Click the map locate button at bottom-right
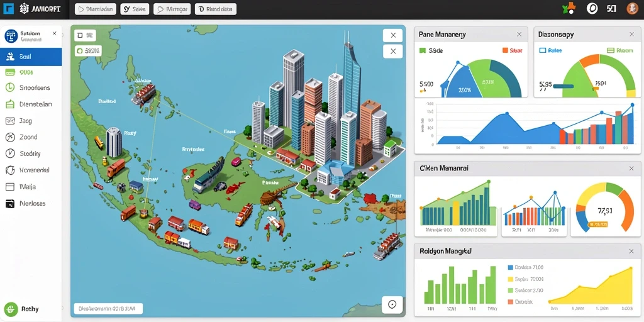Viewport: 644px width, 322px height. pyautogui.click(x=392, y=304)
